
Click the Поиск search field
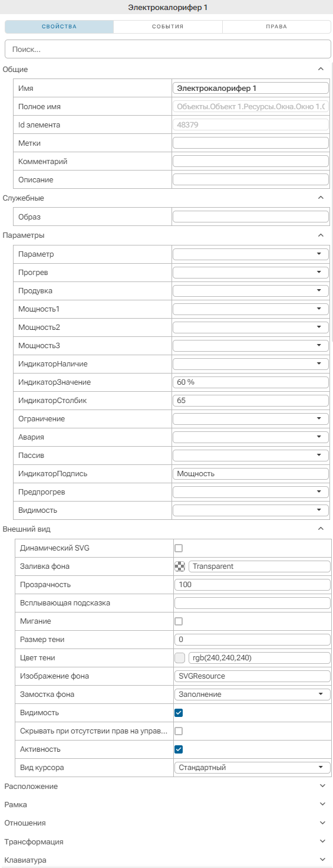tap(168, 49)
